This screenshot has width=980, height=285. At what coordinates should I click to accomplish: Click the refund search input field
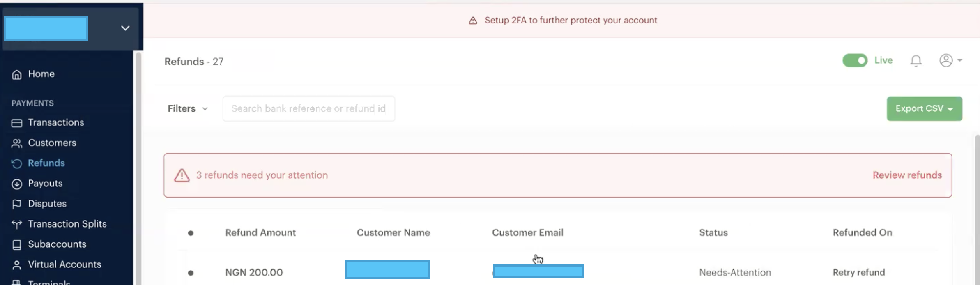click(x=308, y=109)
